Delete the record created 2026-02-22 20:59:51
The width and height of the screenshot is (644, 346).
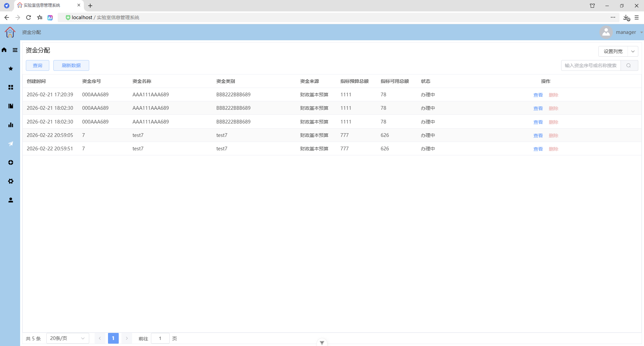(553, 149)
